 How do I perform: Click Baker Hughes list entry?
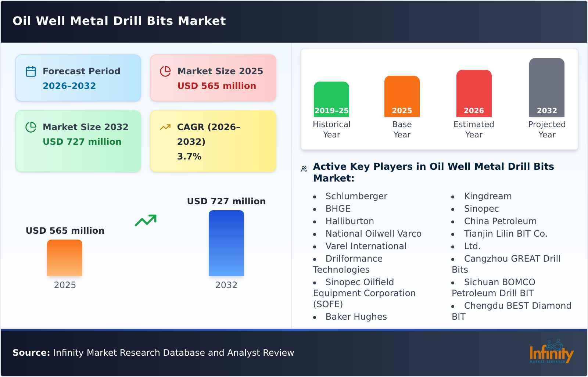pyautogui.click(x=356, y=317)
